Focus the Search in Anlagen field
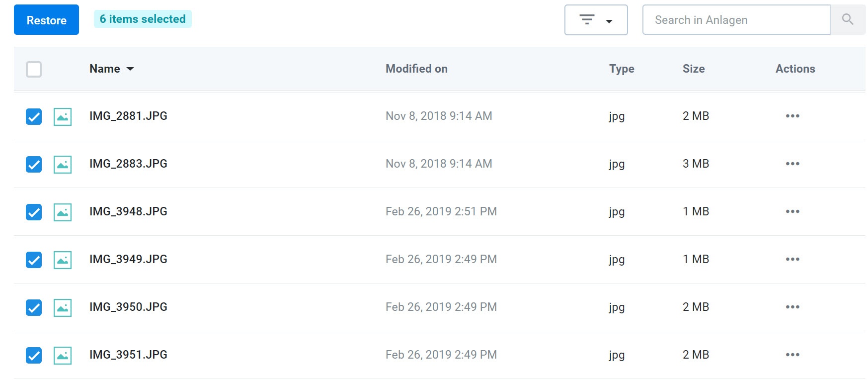This screenshot has width=868, height=380. point(736,20)
